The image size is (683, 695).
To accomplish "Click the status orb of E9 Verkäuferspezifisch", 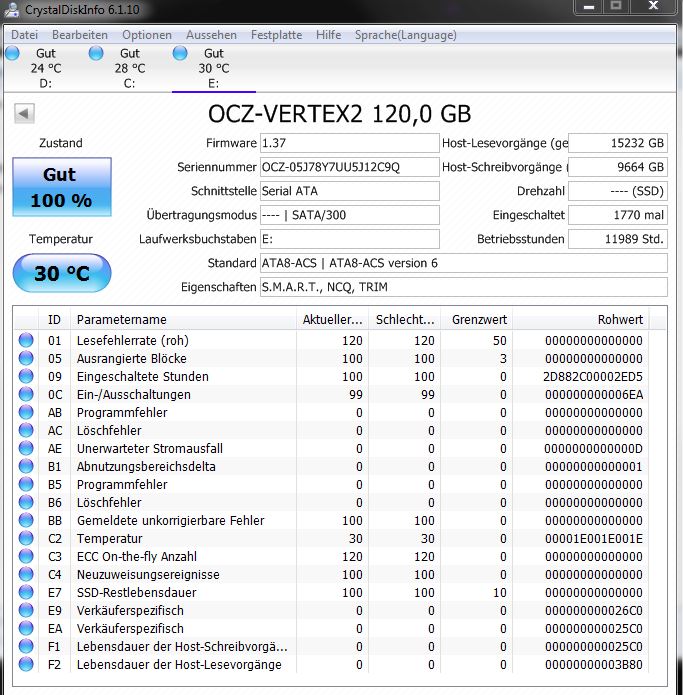I will 26,610.
